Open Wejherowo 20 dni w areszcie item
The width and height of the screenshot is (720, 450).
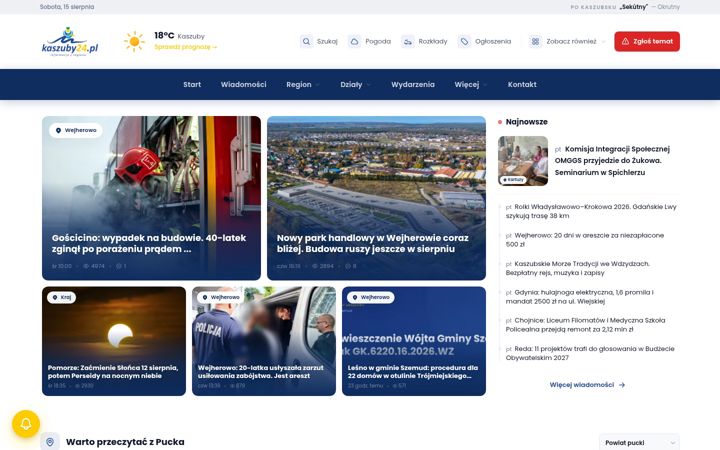585,240
